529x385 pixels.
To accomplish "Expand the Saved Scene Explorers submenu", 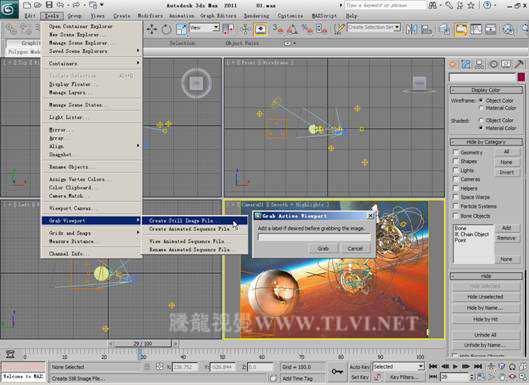I will click(x=91, y=51).
